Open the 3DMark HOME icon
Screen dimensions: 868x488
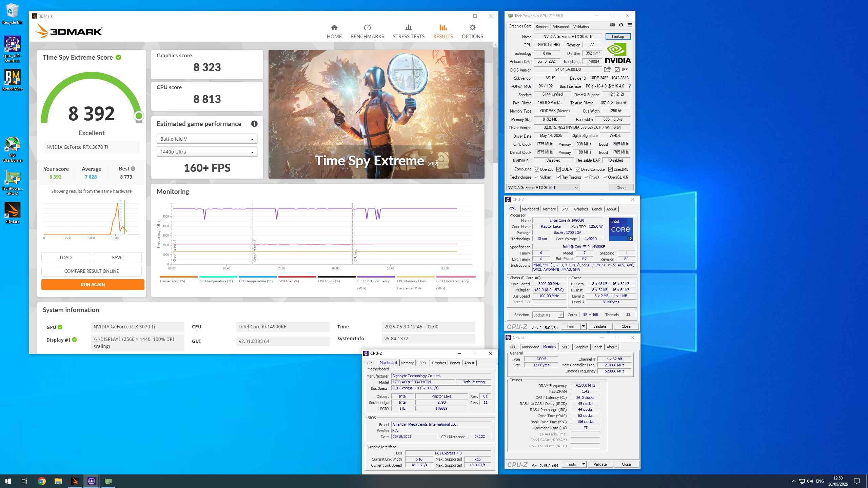point(334,27)
